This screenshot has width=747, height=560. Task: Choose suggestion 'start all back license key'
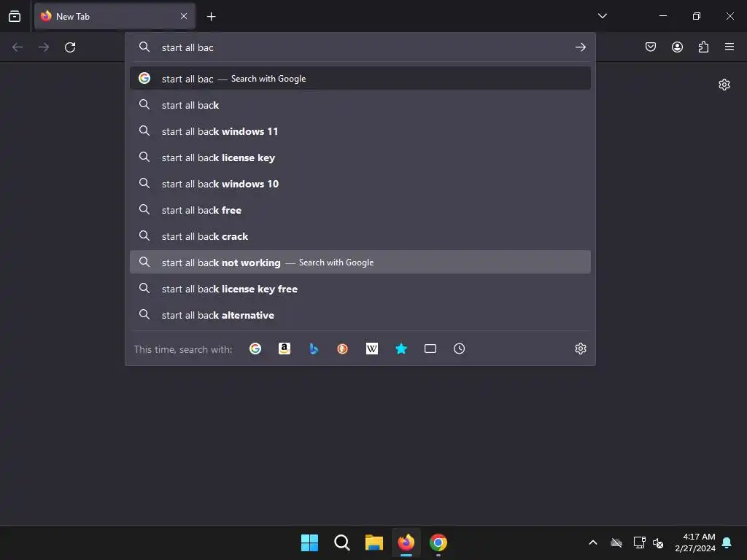(x=360, y=157)
